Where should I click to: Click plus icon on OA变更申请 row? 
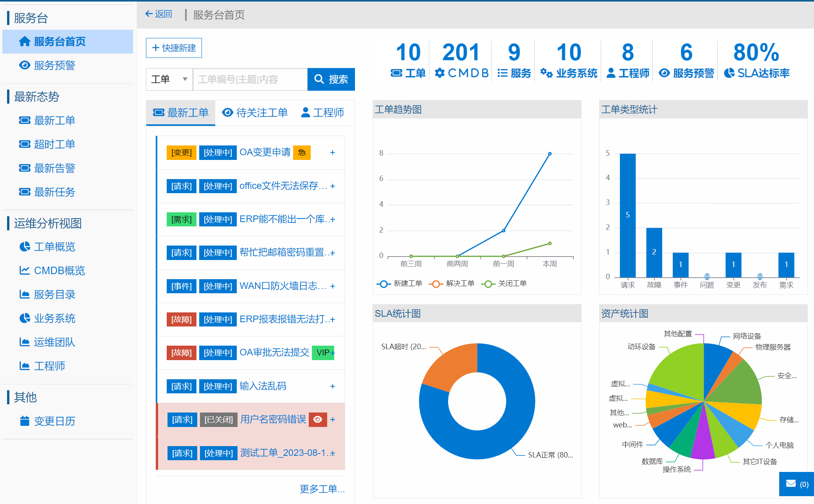point(333,152)
